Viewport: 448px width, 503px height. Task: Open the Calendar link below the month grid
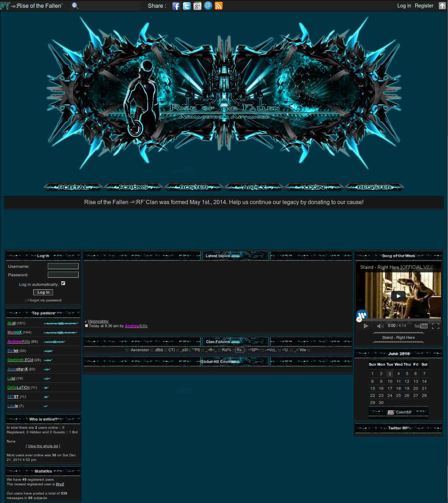coord(403,412)
